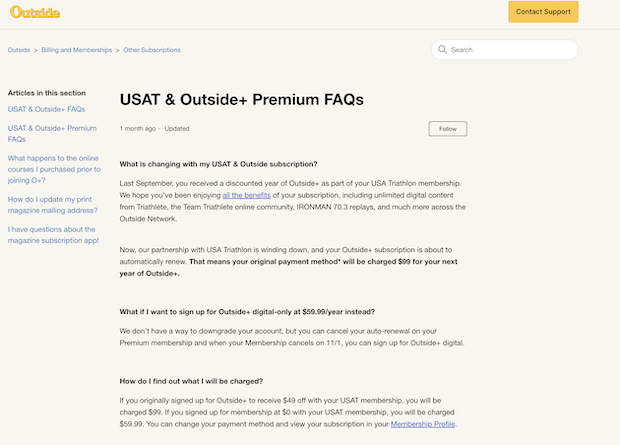
Task: Click the search magnifier icon
Action: click(x=442, y=49)
